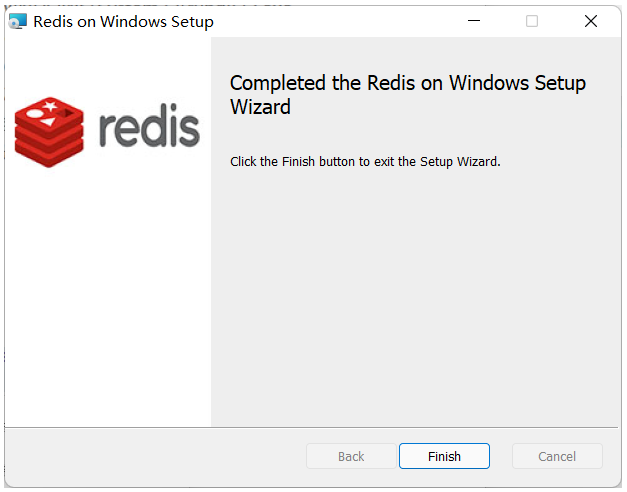Click empty title bar space beside the window title
The image size is (627, 492).
point(330,21)
